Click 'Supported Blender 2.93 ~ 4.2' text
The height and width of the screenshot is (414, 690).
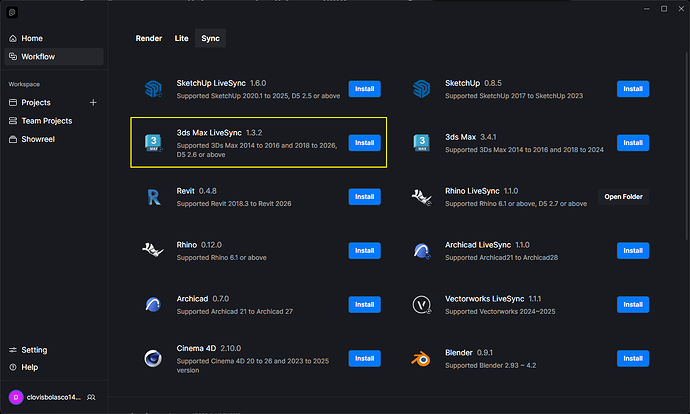[490, 366]
